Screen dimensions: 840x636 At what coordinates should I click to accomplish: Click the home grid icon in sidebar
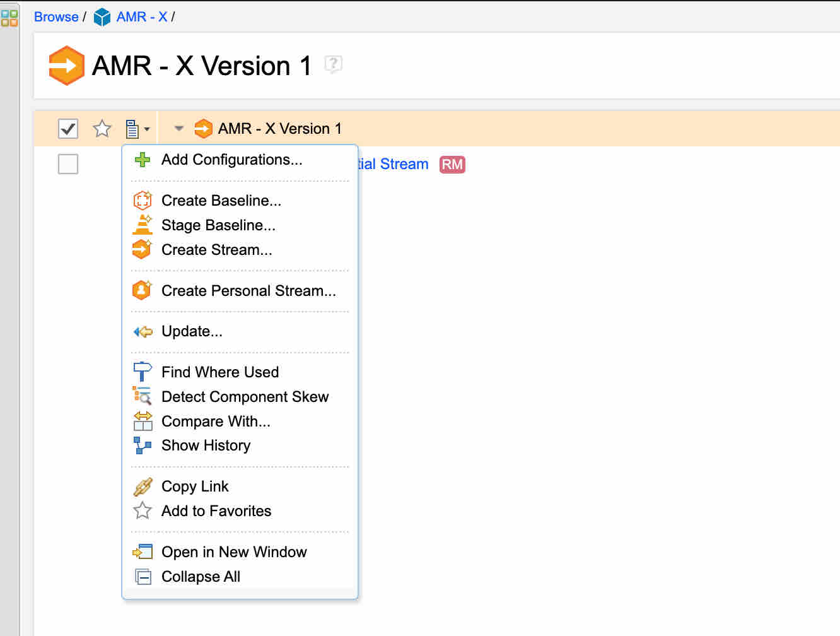9,18
